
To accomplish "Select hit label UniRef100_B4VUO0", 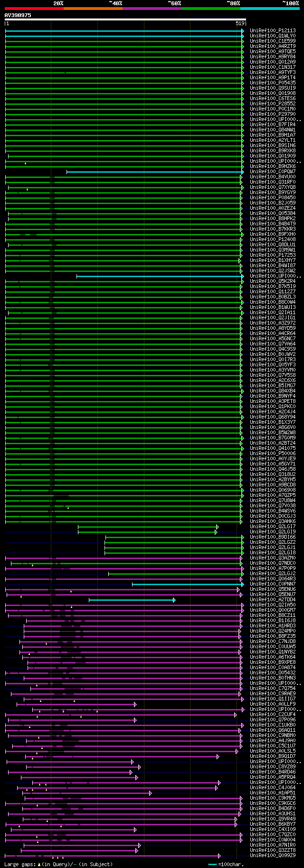I will pyautogui.click(x=273, y=177).
